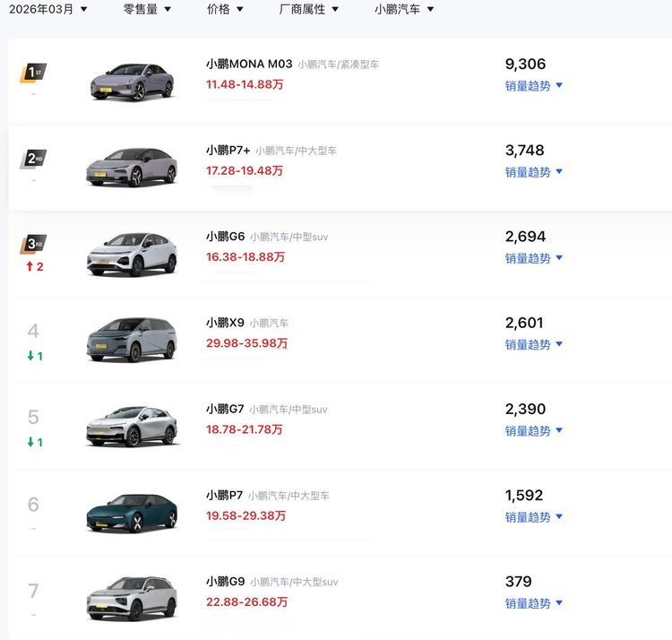The image size is (672, 640).
Task: Expand the 零售量 filter dropdown
Action: pos(147,9)
